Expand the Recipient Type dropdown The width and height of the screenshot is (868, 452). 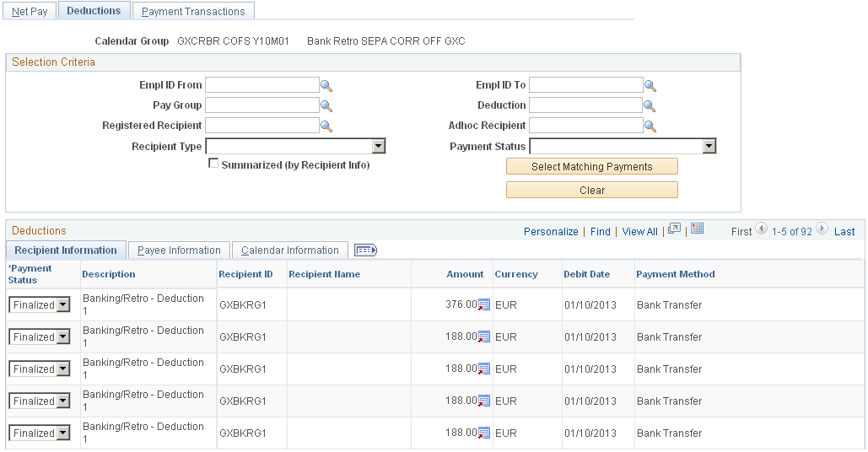pyautogui.click(x=379, y=146)
